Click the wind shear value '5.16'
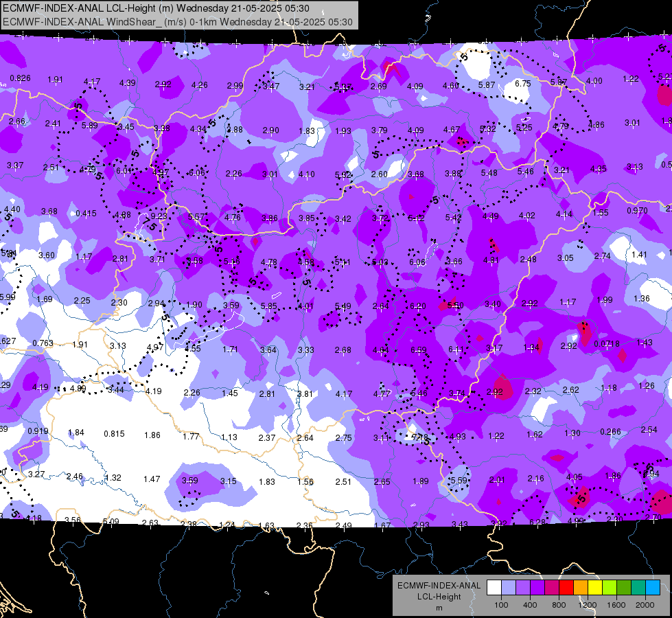Viewport: 672px width, 618px height. pyautogui.click(x=231, y=261)
